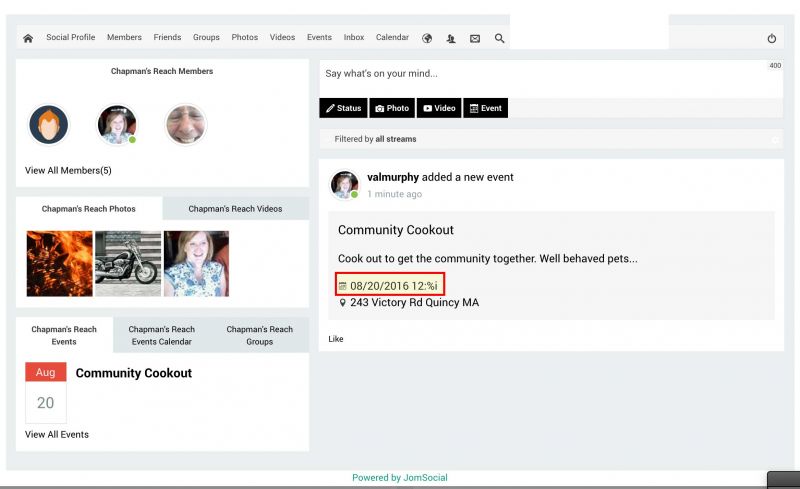This screenshot has height=489, width=800.
Task: Open valmurphy avatar in stream post
Action: pos(345,184)
